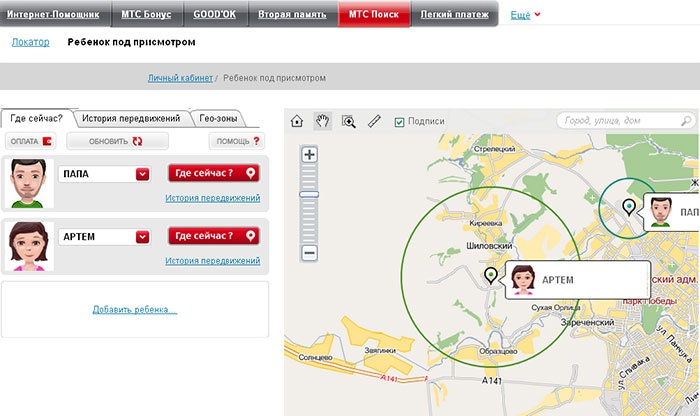Image resolution: width=700 pixels, height=416 pixels.
Task: Open the Ещё dropdown menu
Action: point(526,15)
